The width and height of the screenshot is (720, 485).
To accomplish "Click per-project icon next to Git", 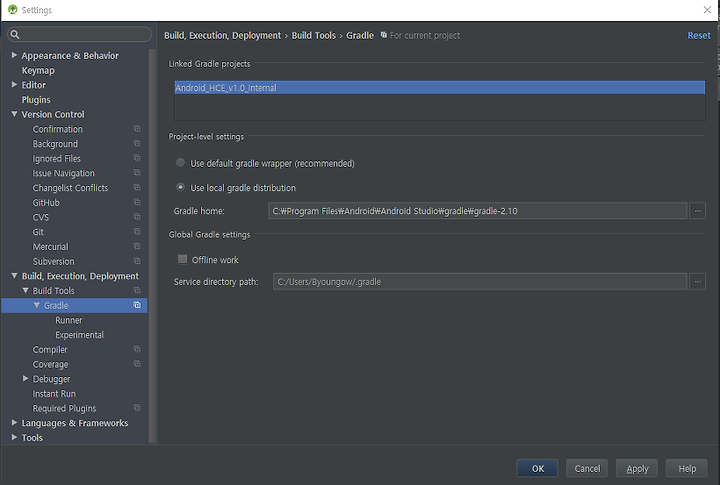I will pyautogui.click(x=137, y=231).
